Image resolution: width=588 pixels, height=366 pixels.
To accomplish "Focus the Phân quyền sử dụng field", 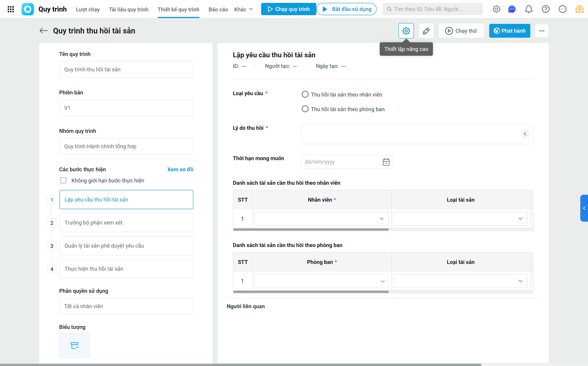I will 126,306.
